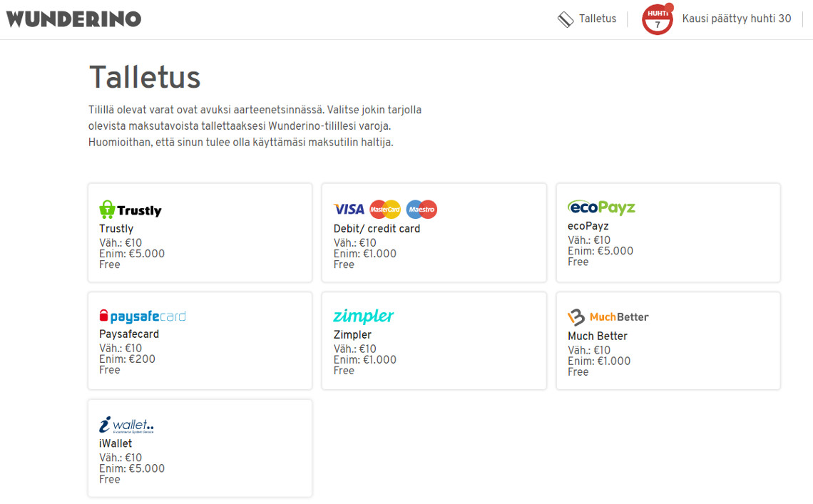Click the iWallet logo
The width and height of the screenshot is (813, 504).
pyautogui.click(x=126, y=425)
